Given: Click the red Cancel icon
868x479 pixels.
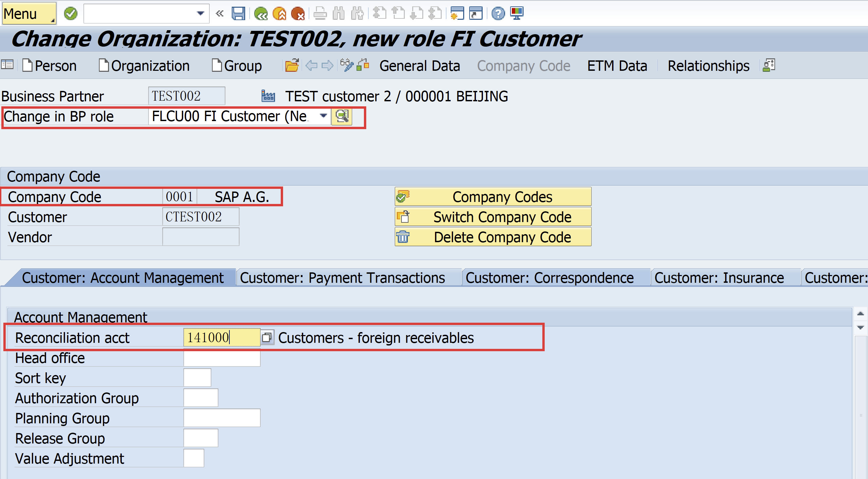Looking at the screenshot, I should tap(298, 13).
